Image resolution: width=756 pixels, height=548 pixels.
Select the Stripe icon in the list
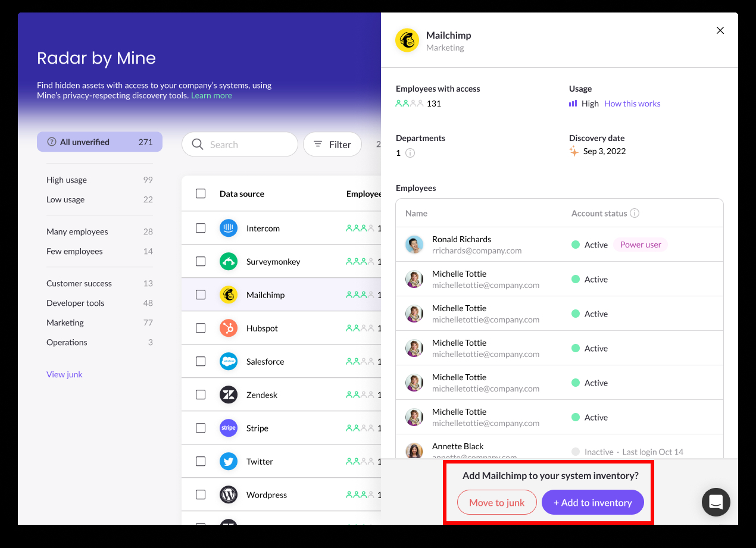[228, 428]
